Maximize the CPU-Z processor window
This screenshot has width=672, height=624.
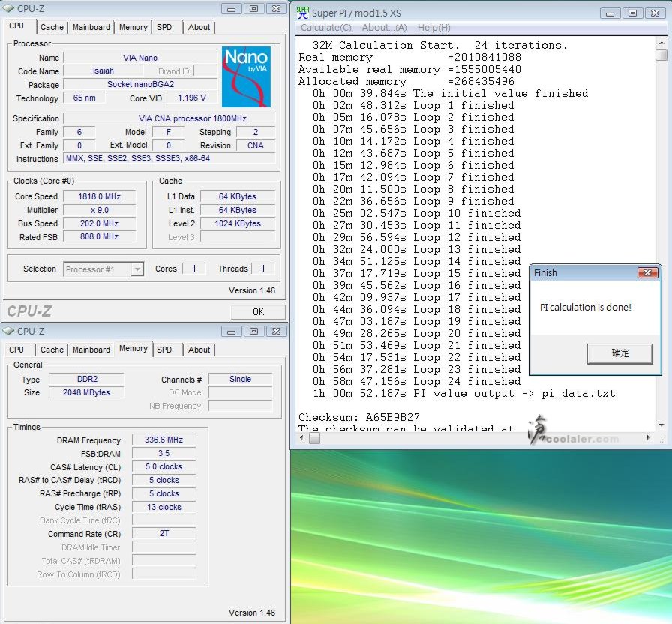coord(253,8)
